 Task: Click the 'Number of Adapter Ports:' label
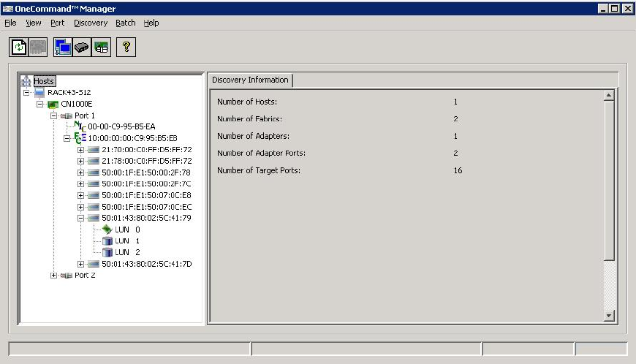(x=261, y=153)
